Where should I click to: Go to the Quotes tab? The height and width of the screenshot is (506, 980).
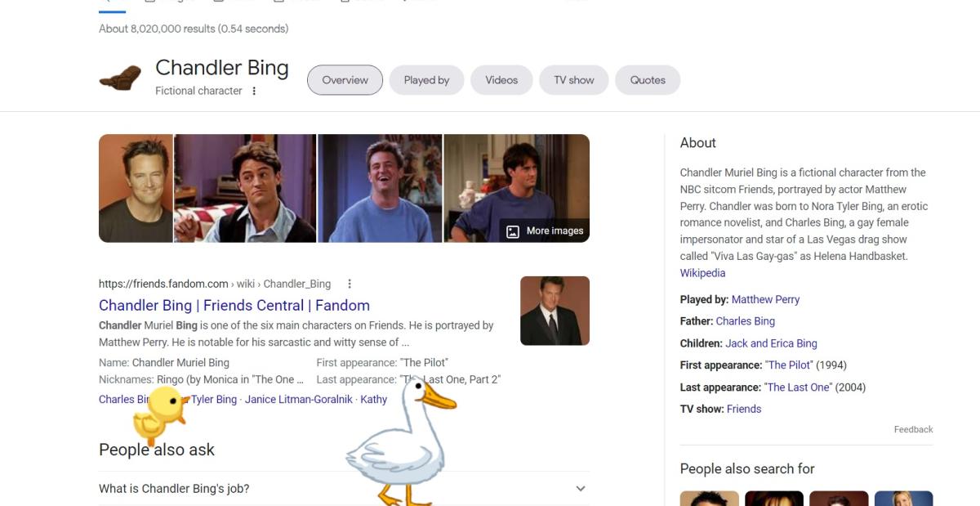pos(648,80)
